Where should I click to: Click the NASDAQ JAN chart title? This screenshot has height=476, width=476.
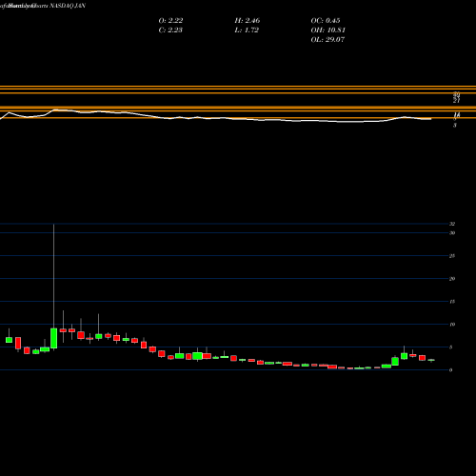(68, 6)
